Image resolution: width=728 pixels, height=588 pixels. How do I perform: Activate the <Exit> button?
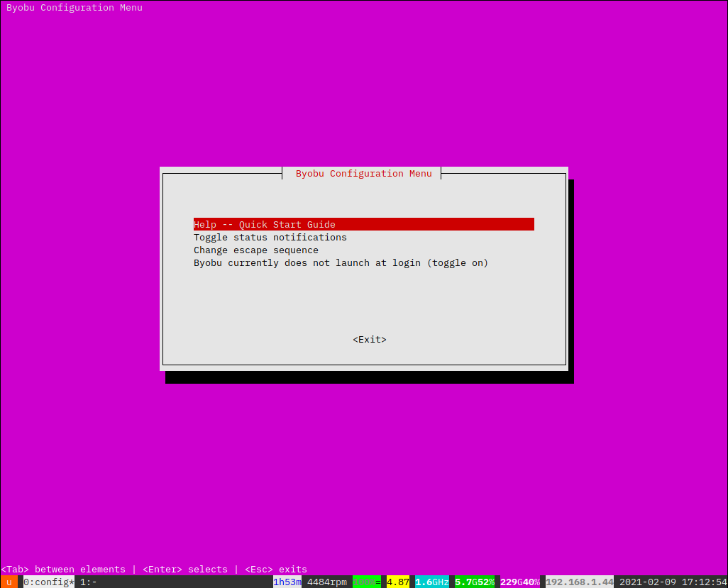coord(370,339)
